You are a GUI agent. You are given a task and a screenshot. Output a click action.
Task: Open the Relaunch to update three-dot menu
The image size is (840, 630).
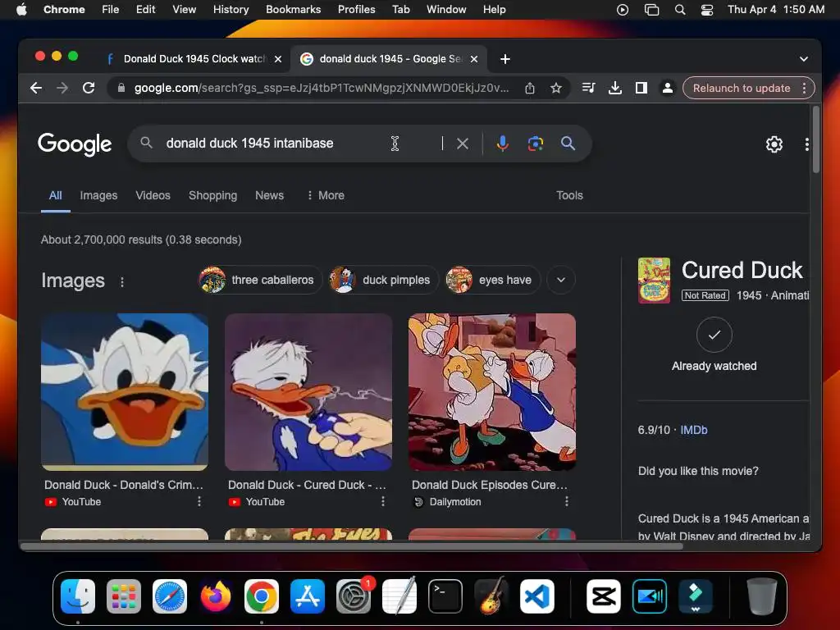click(x=804, y=88)
